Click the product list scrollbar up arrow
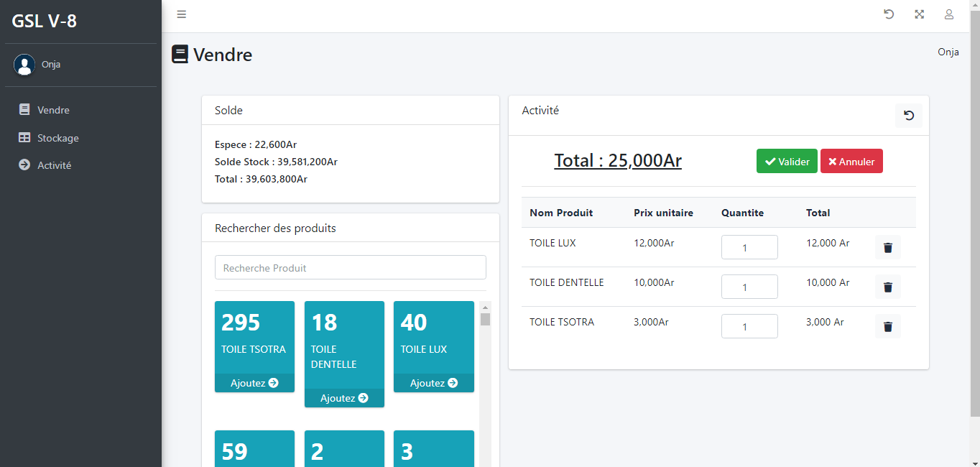The height and width of the screenshot is (467, 980). coord(485,308)
